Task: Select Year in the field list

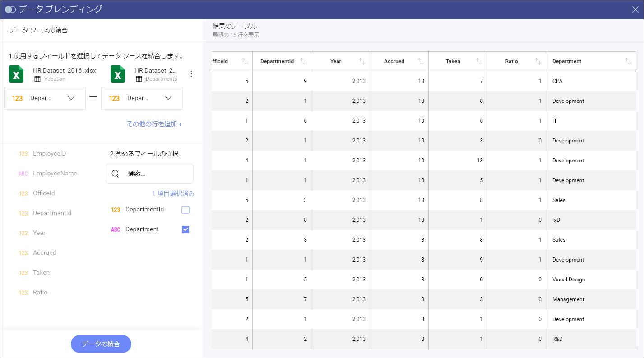Action: 39,233
